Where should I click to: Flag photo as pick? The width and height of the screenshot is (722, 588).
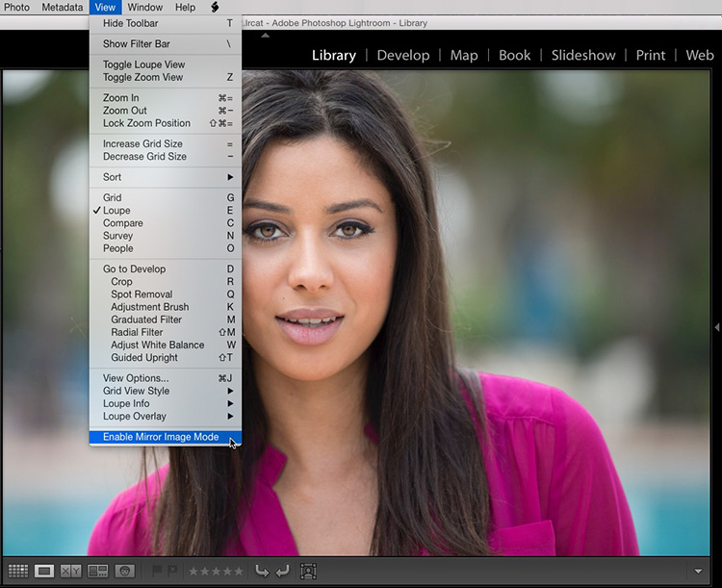157,571
